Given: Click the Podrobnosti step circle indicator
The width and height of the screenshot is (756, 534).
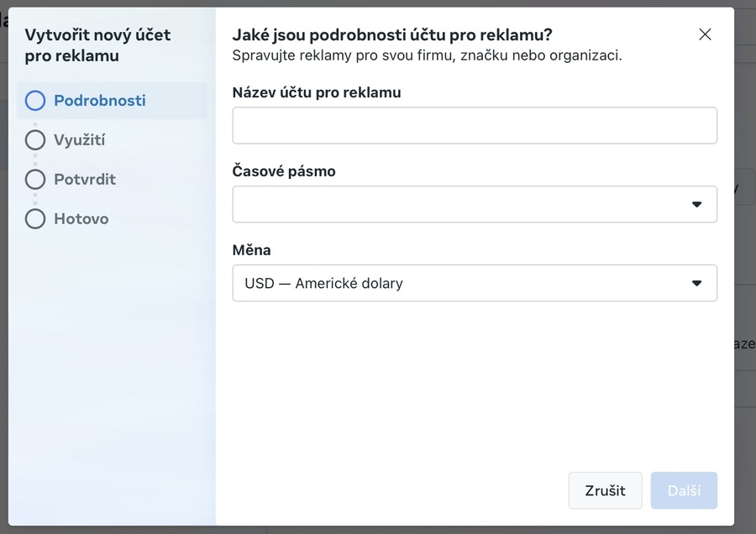Looking at the screenshot, I should click(x=35, y=101).
